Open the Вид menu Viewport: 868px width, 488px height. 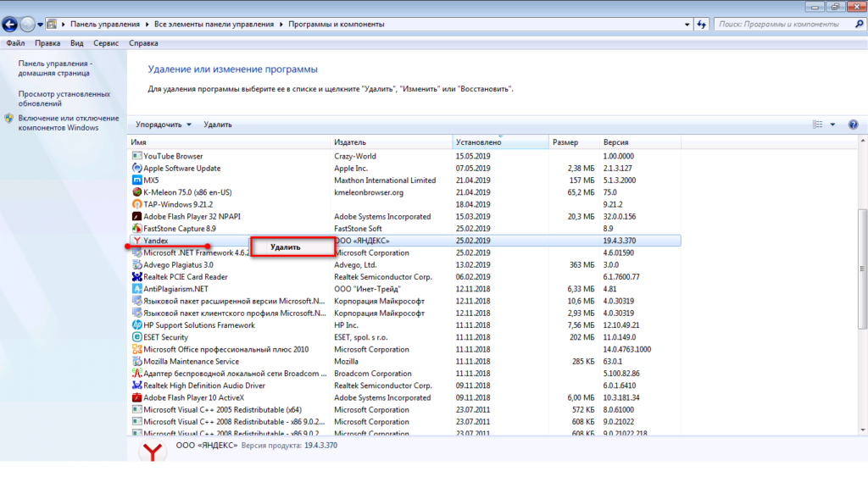coord(77,43)
